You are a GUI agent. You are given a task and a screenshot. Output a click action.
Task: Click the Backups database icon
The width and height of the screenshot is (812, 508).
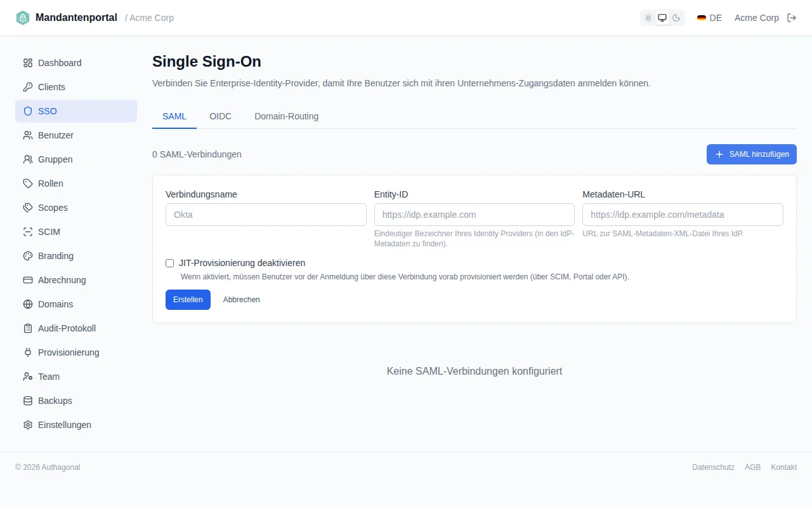point(28,401)
